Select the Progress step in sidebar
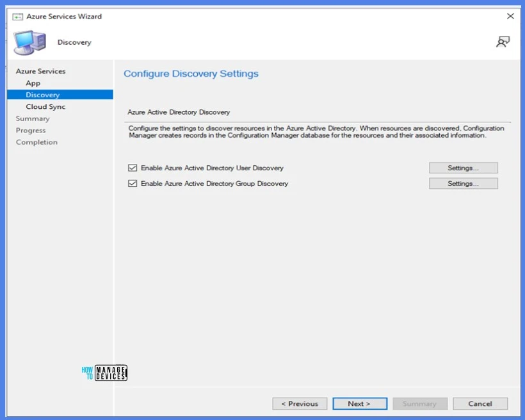 (x=31, y=130)
